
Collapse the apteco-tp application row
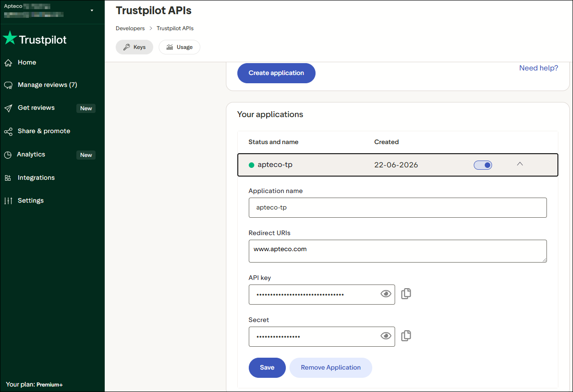[x=519, y=164]
